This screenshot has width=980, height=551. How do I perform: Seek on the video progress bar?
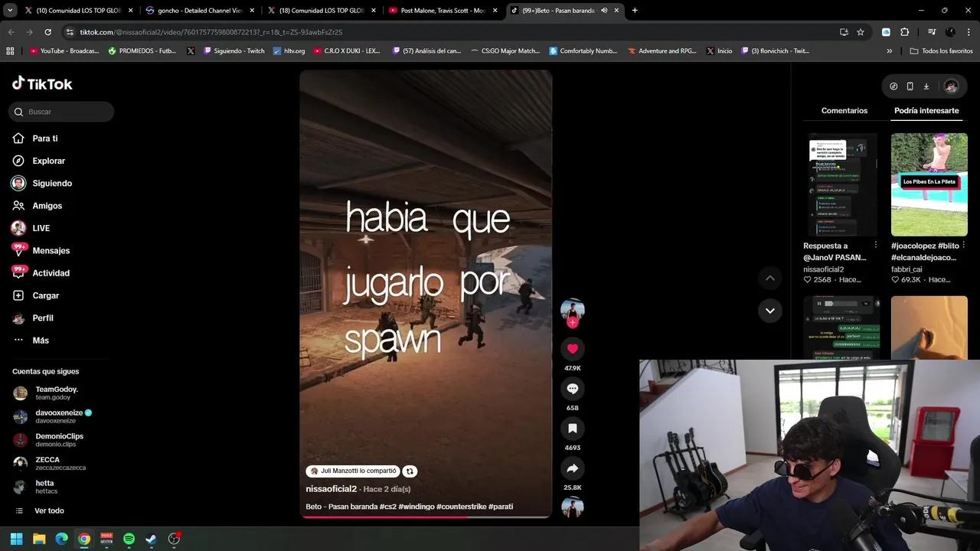(426, 517)
